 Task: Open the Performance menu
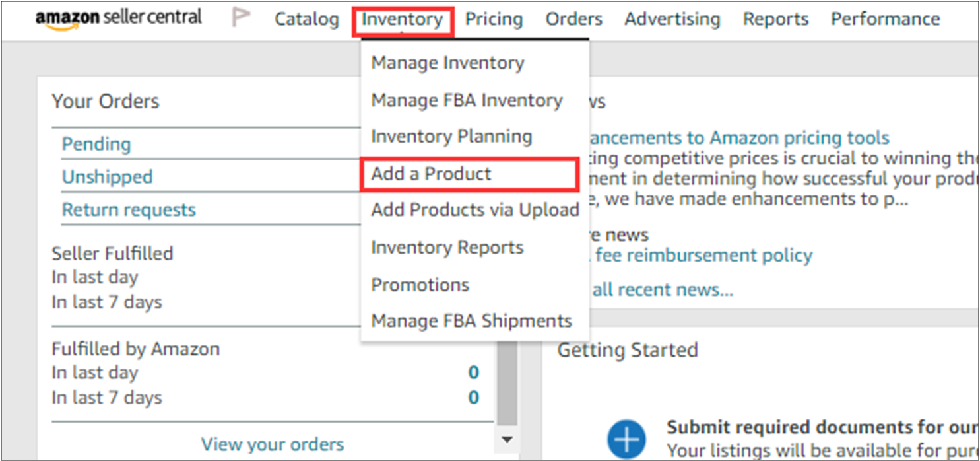885,20
